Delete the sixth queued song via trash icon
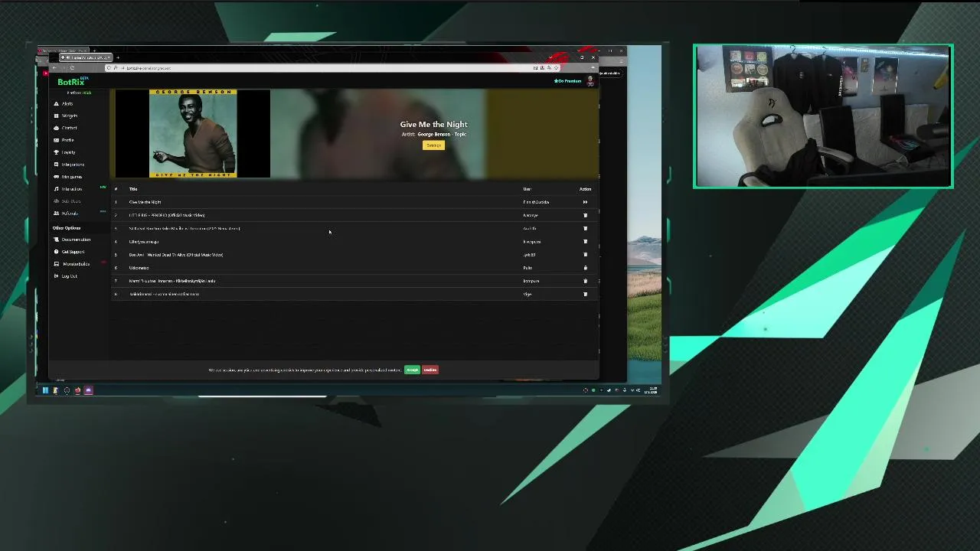Image resolution: width=980 pixels, height=551 pixels. pyautogui.click(x=585, y=268)
